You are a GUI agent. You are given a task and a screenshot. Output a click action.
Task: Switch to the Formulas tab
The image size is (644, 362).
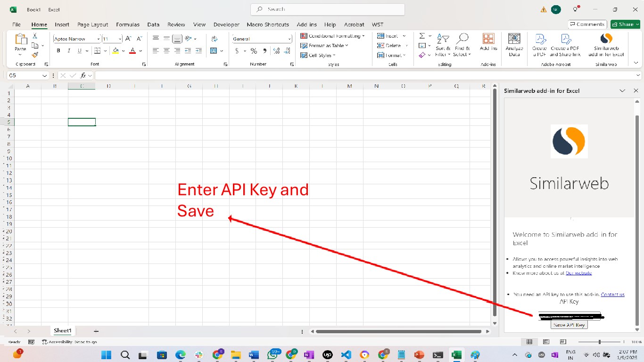tap(128, 25)
